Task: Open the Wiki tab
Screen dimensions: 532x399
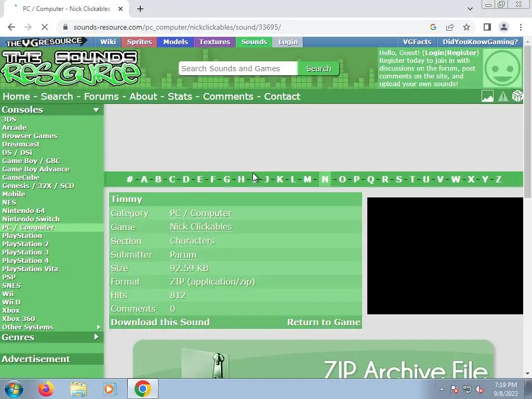Action: pyautogui.click(x=108, y=42)
